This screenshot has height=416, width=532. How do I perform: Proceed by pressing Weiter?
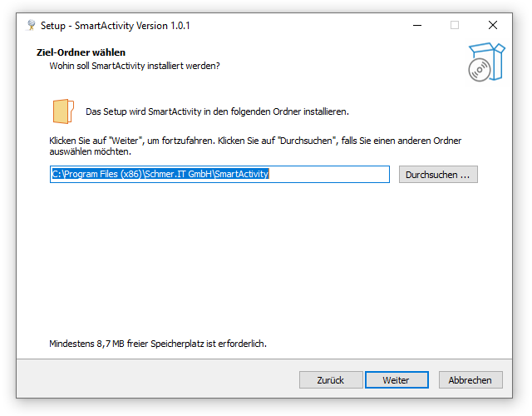(396, 380)
